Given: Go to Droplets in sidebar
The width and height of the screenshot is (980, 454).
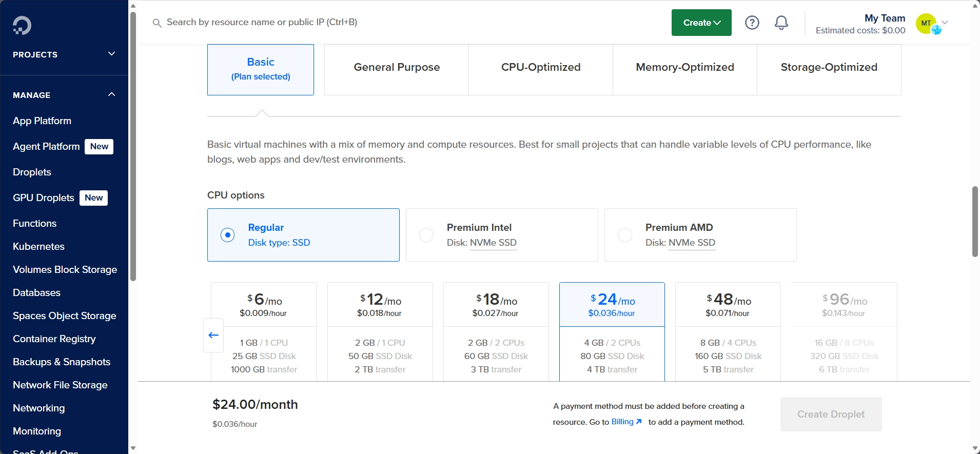Looking at the screenshot, I should tap(32, 172).
